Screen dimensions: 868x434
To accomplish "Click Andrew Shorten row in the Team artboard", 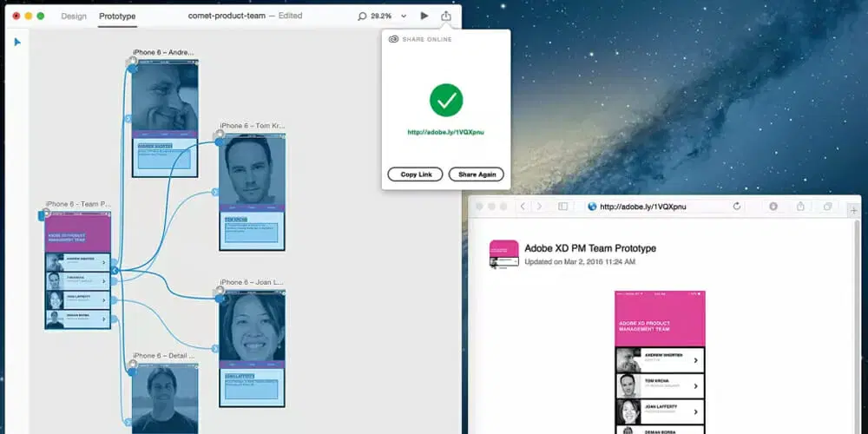I will click(x=77, y=262).
